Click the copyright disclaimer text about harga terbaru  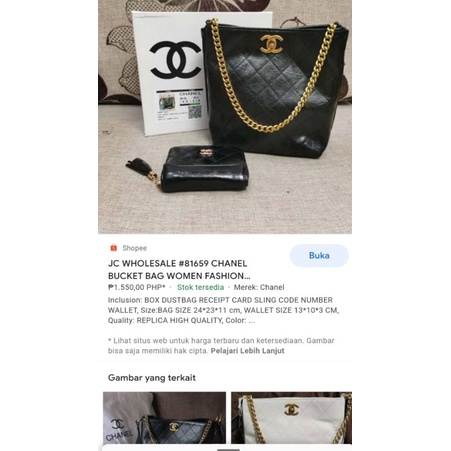(x=221, y=346)
